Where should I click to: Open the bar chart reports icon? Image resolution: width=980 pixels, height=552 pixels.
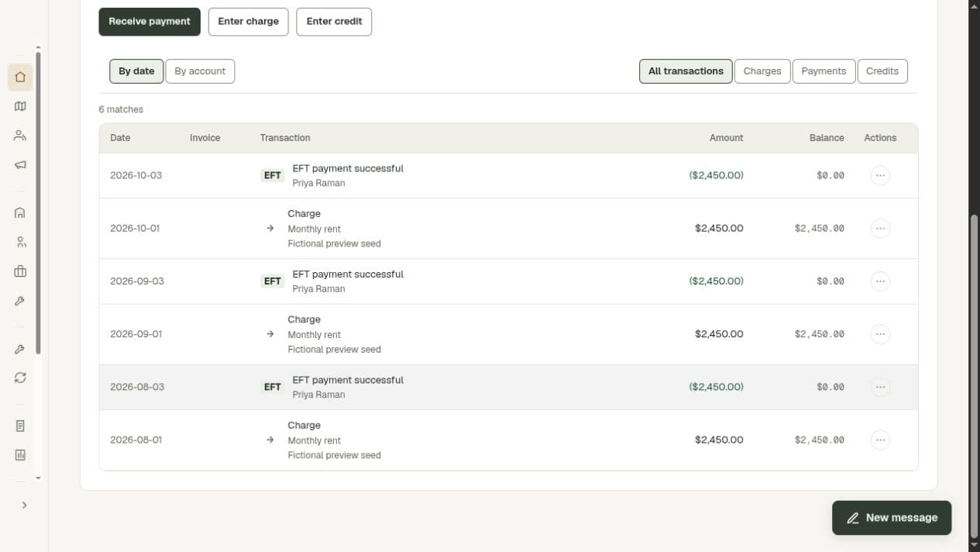pyautogui.click(x=20, y=455)
